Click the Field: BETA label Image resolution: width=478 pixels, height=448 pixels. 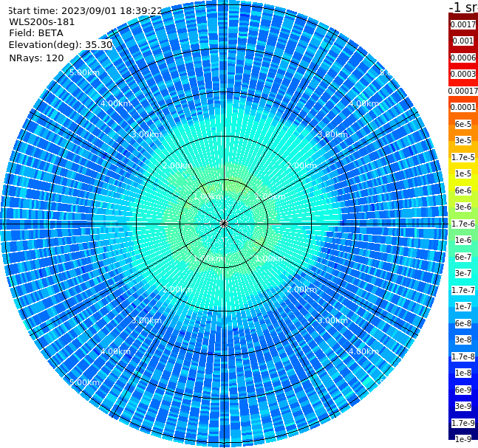(x=36, y=33)
